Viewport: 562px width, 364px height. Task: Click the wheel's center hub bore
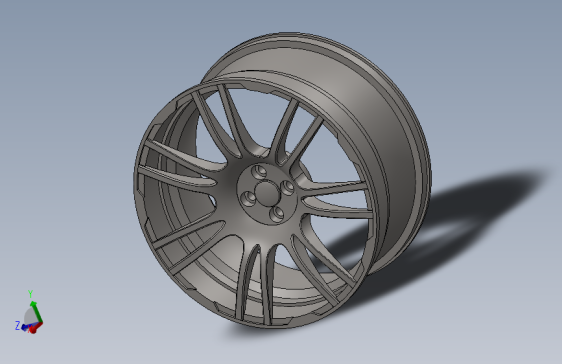click(x=267, y=193)
